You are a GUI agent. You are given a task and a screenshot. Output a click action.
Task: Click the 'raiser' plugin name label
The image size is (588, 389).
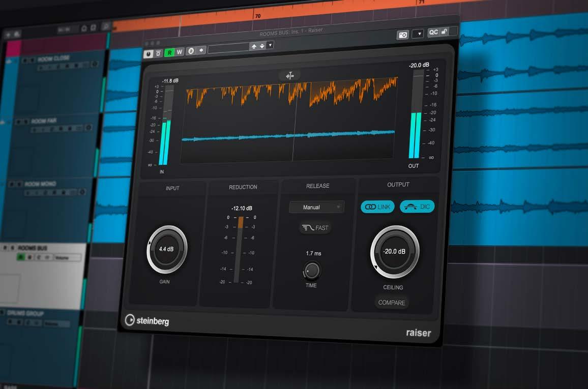click(x=419, y=333)
